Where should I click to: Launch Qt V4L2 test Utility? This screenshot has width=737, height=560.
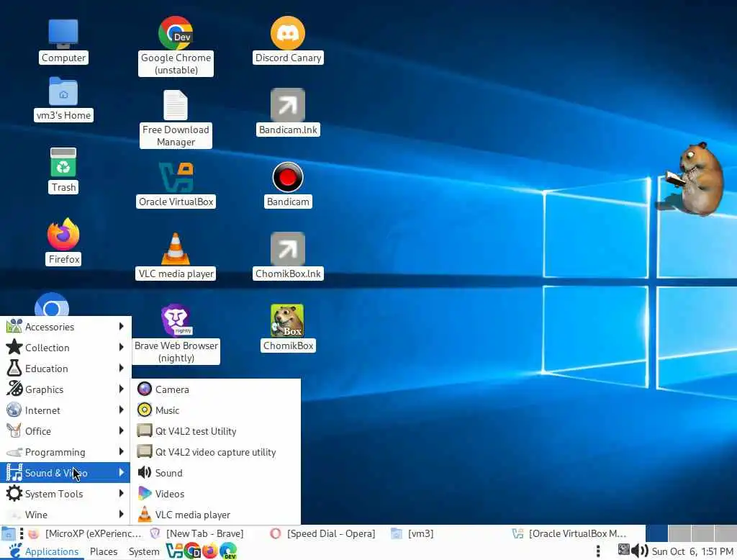pyautogui.click(x=216, y=431)
